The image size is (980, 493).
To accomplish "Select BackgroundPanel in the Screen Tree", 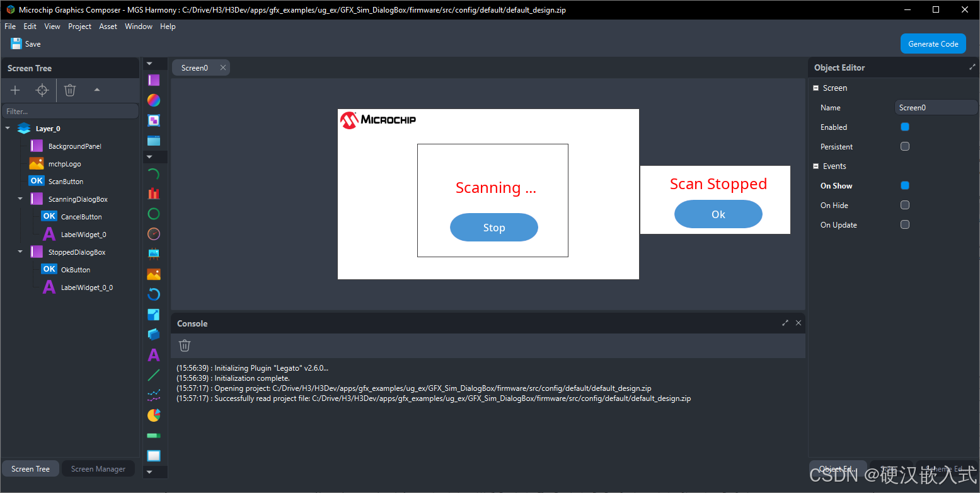I will (x=75, y=146).
